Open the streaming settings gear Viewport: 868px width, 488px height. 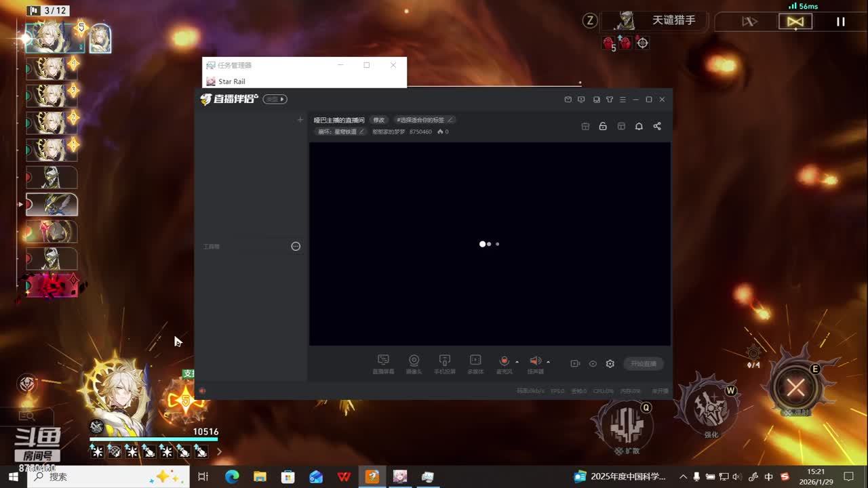(610, 364)
